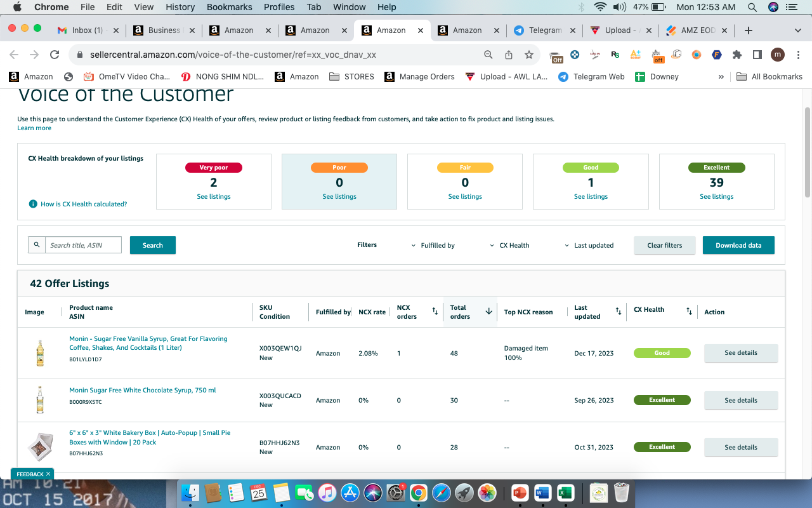Open the Chrome Extensions puzzle icon

coord(737,55)
